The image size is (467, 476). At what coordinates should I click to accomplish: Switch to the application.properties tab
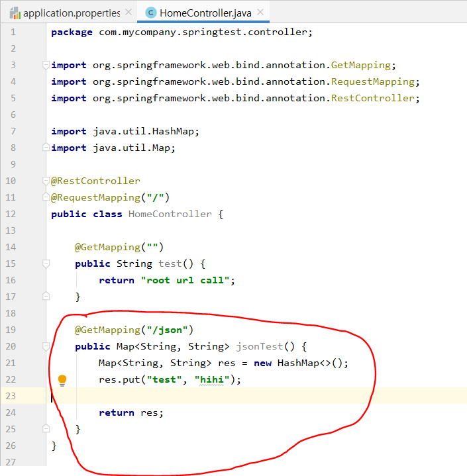click(x=72, y=13)
